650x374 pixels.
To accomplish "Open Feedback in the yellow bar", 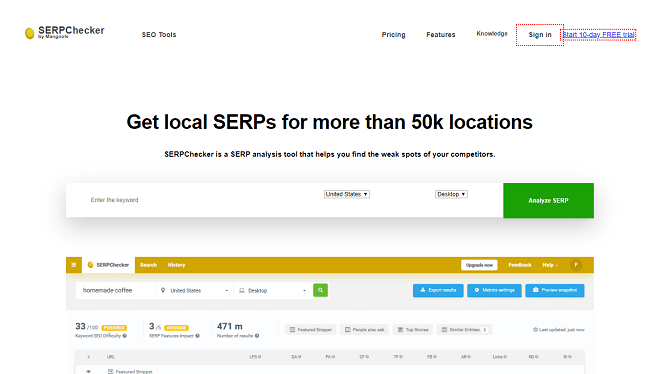I will click(520, 265).
